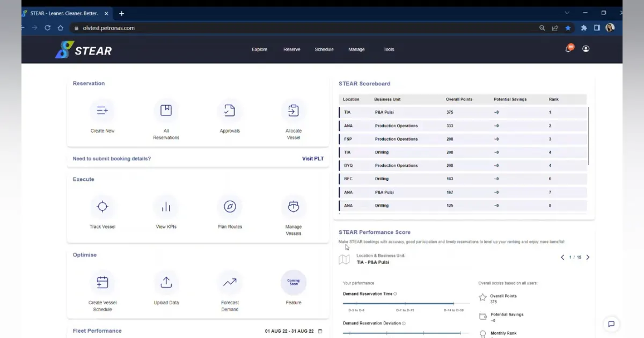Open the Plan Routes compass icon
The height and width of the screenshot is (338, 644).
click(230, 207)
